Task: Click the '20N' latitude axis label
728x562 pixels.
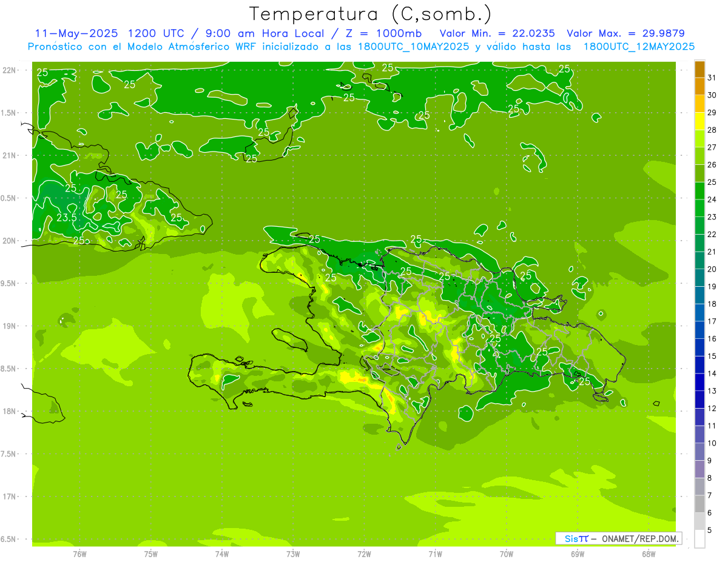Action: (x=8, y=241)
